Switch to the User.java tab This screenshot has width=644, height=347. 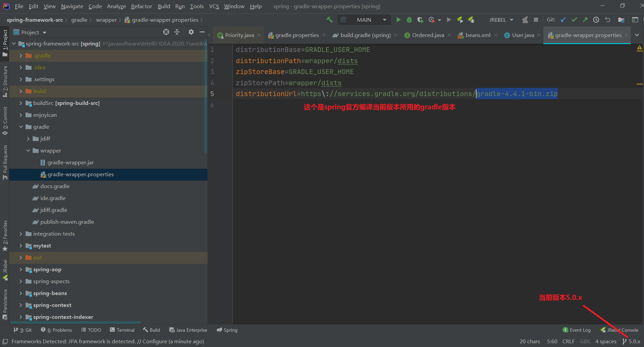pyautogui.click(x=523, y=35)
